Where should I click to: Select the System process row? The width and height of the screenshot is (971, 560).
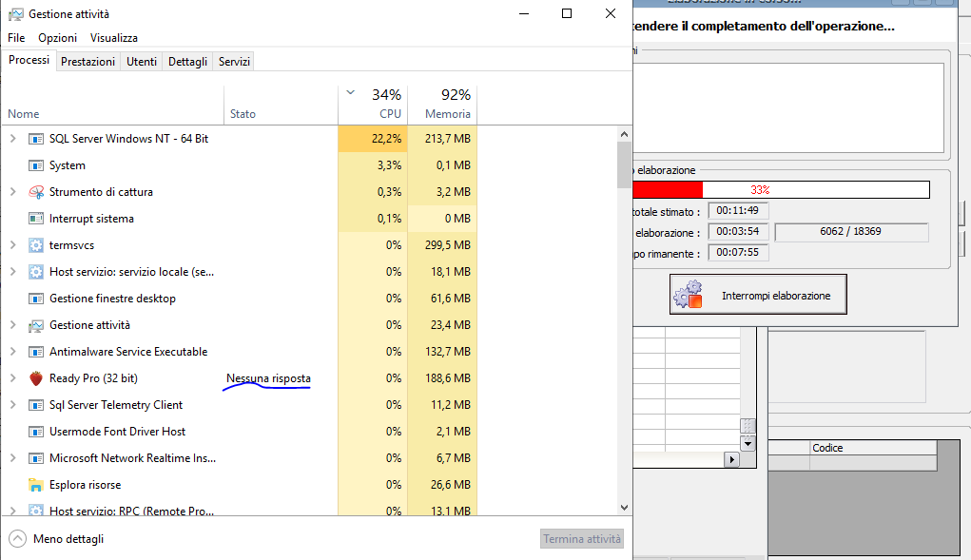point(239,165)
